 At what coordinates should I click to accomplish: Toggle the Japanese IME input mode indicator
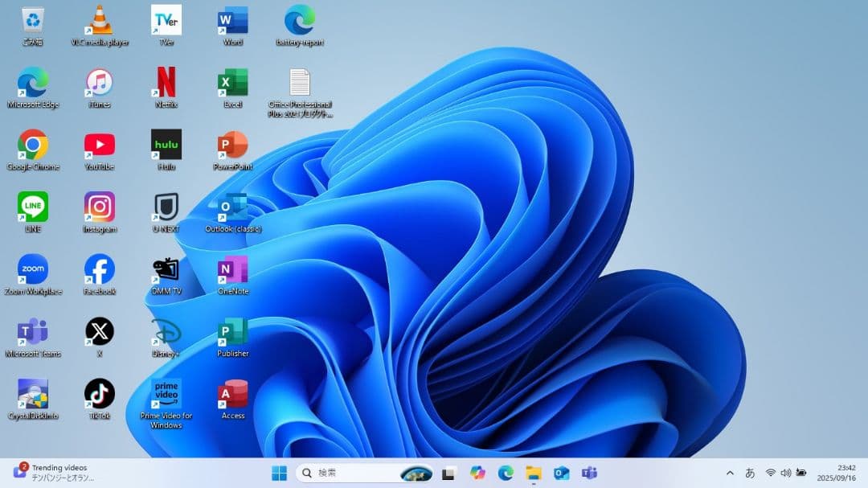point(750,473)
